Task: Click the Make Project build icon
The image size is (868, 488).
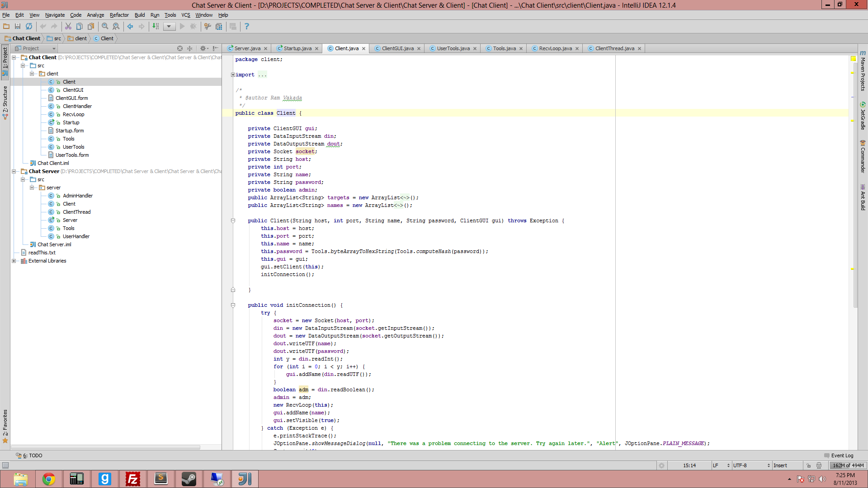Action: (156, 26)
